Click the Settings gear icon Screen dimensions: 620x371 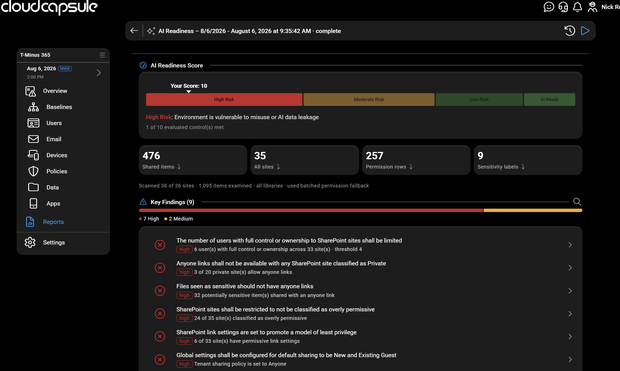pos(30,242)
